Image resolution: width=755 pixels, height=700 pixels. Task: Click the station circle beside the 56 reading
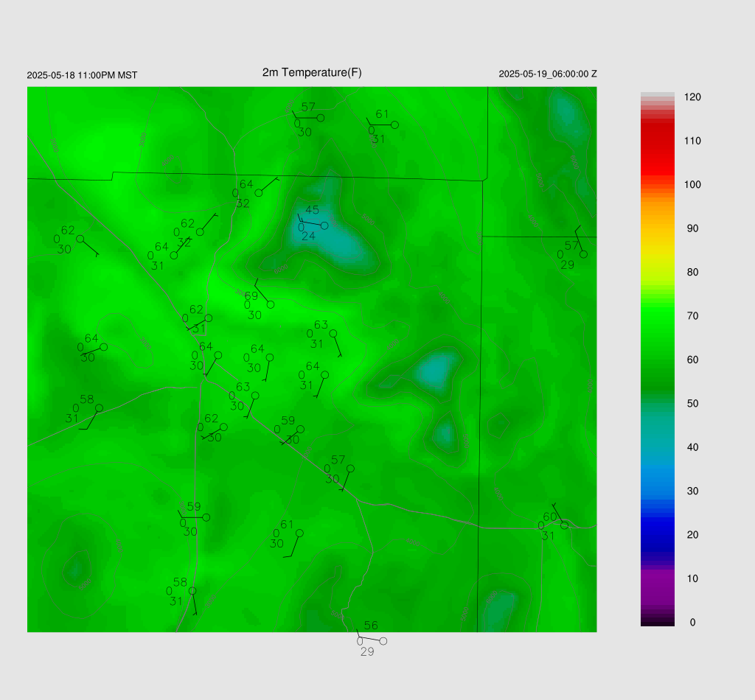(x=383, y=641)
